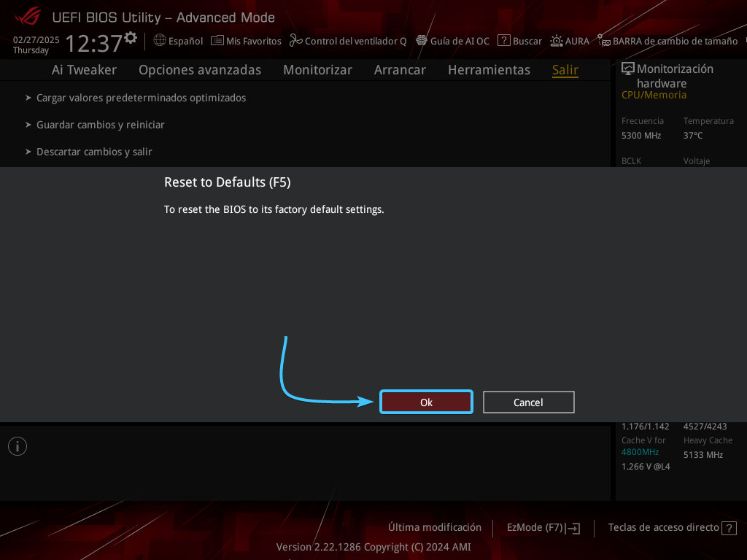Click the AURA lighting icon

coord(557,41)
